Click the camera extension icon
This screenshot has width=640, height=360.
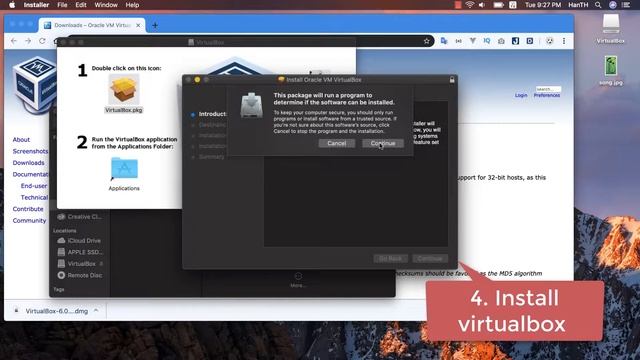[501, 41]
